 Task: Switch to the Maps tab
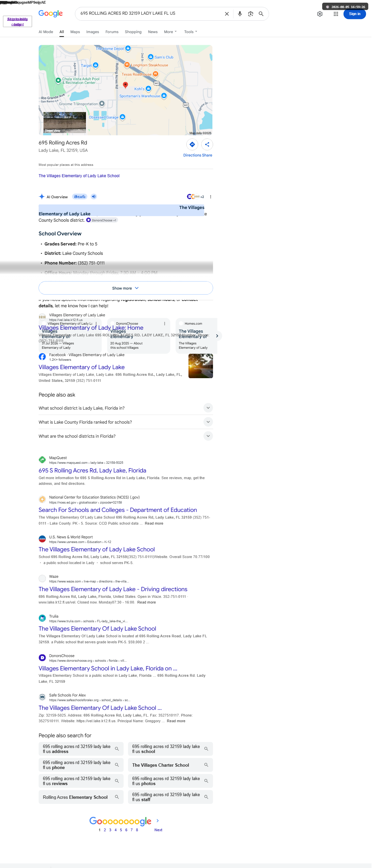tap(76, 32)
